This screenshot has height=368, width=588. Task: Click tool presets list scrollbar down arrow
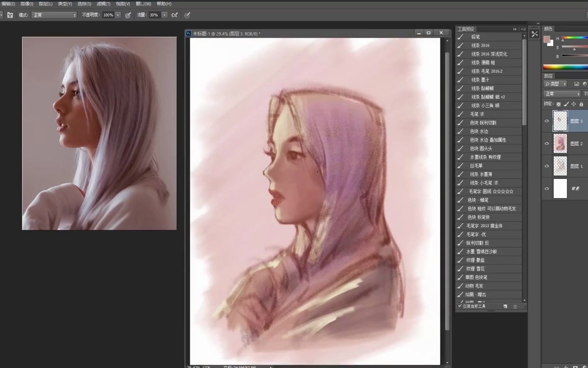(524, 300)
